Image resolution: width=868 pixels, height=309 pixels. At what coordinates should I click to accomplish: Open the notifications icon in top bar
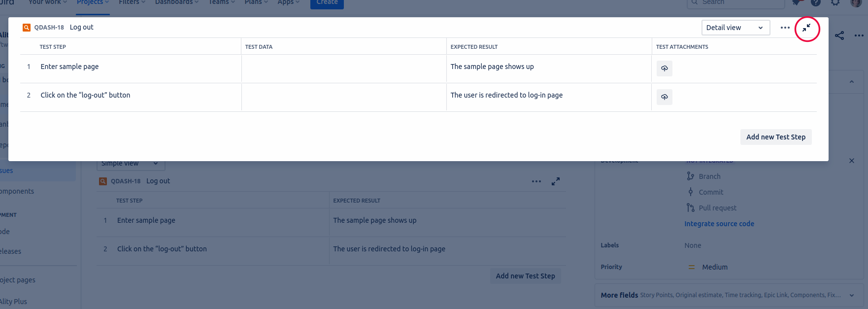click(796, 2)
